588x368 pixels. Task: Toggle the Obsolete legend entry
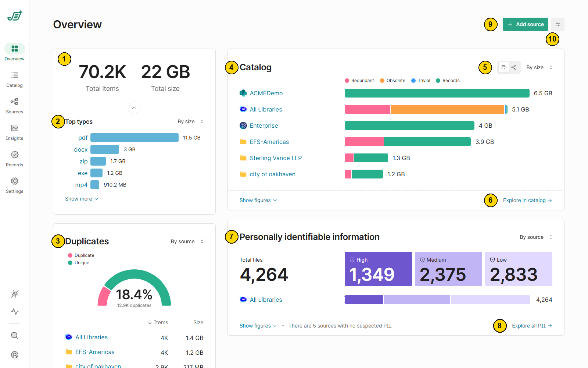(392, 81)
